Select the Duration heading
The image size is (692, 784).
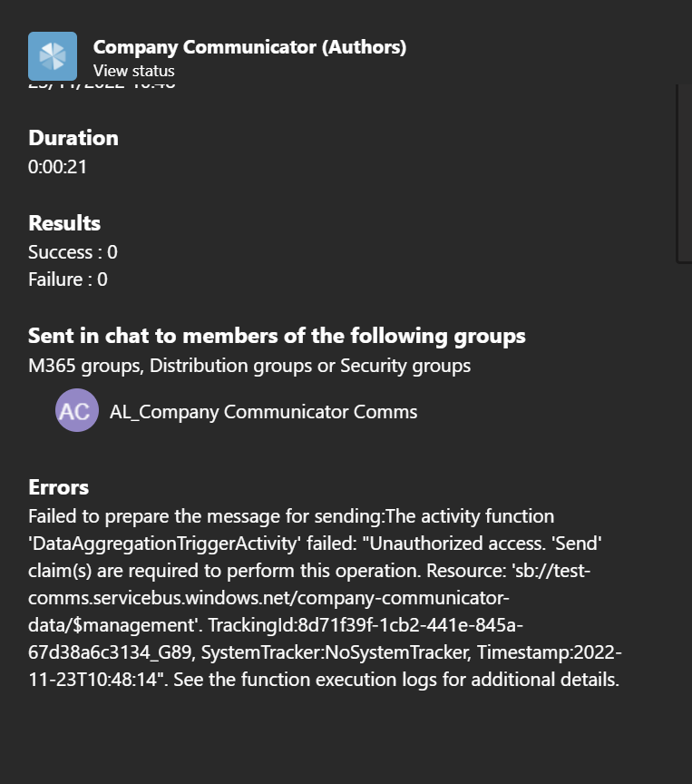coord(73,137)
